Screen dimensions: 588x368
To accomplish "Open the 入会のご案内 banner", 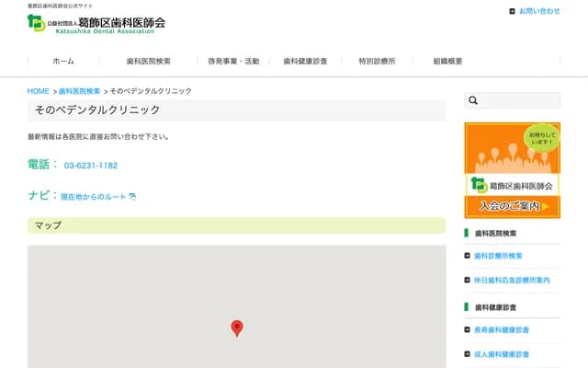I will pyautogui.click(x=513, y=170).
